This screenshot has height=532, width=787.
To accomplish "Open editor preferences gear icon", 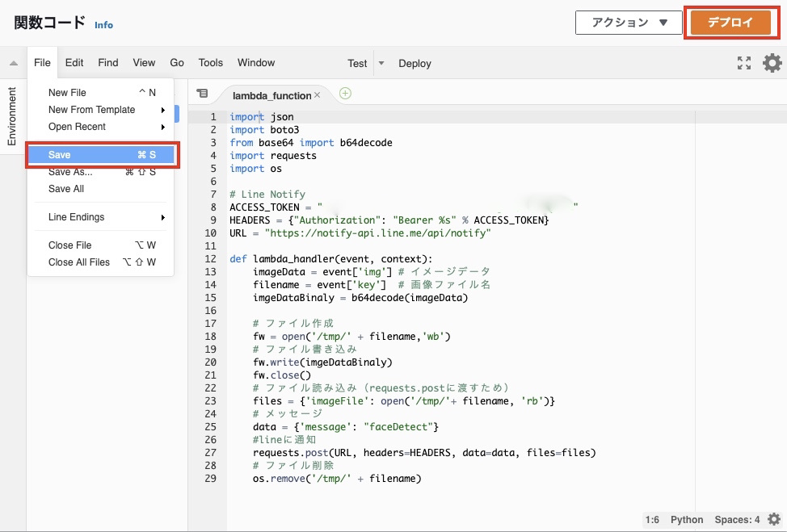I will pyautogui.click(x=772, y=63).
